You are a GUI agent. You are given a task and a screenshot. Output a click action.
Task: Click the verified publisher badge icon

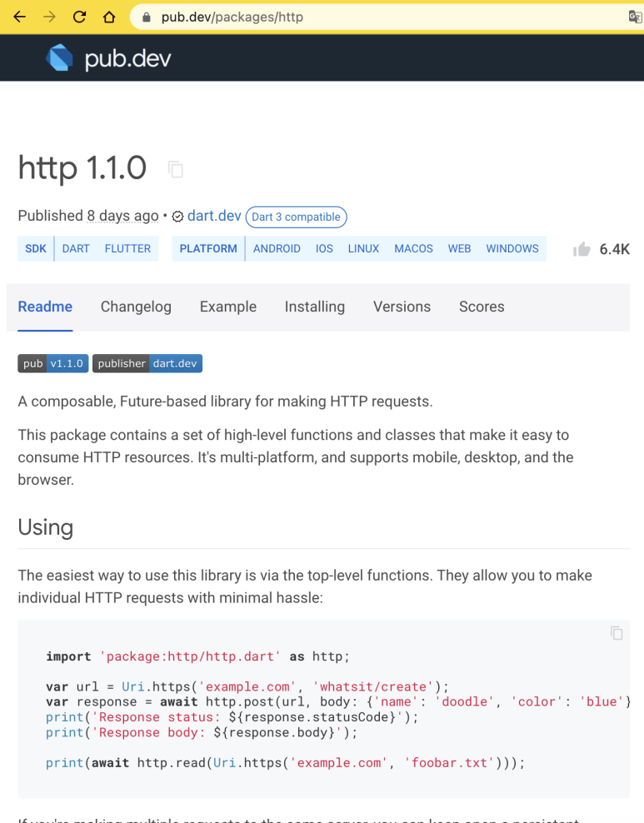tap(178, 217)
